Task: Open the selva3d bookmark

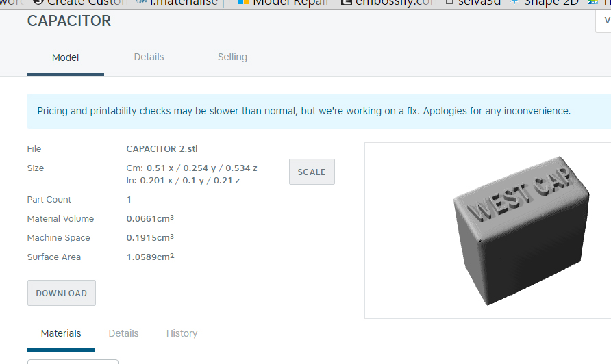Action: tap(473, 3)
